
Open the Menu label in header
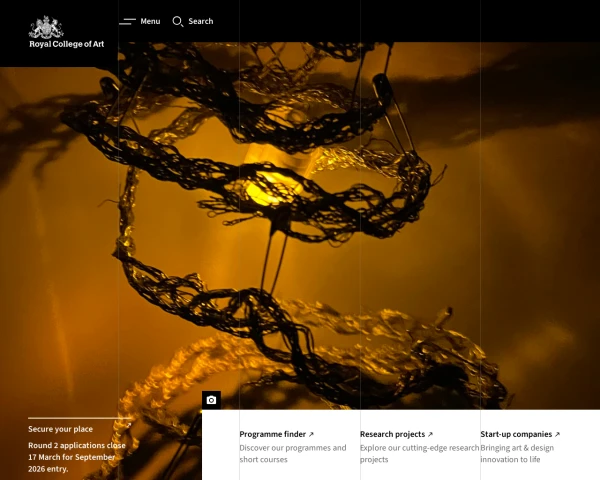[x=150, y=21]
